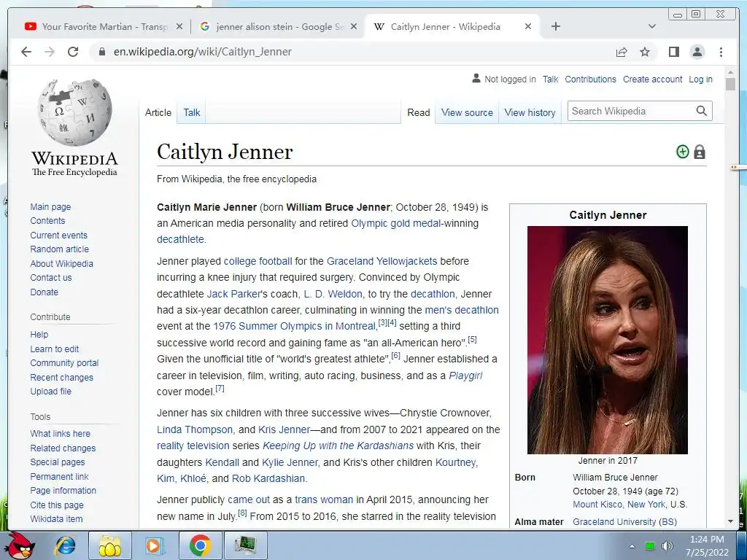Screen dimensions: 747x560
Task: Click the Wikipedia search magnifier icon
Action: pos(701,111)
